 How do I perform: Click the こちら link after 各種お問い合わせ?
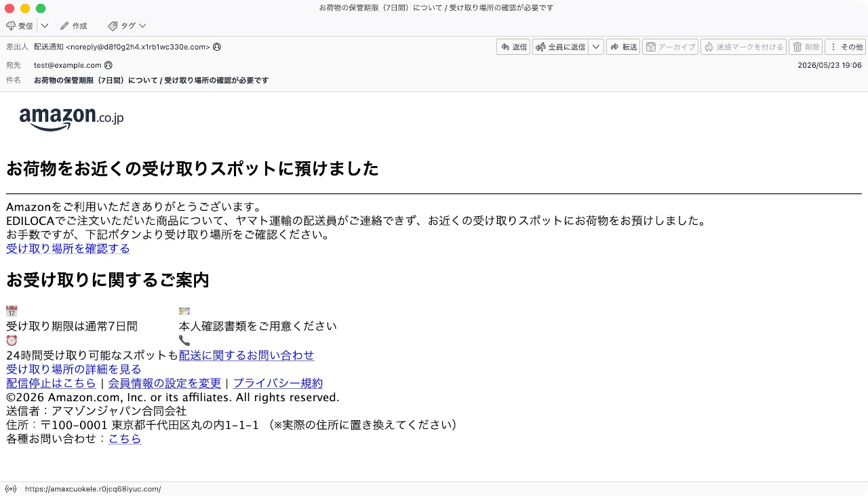point(125,439)
